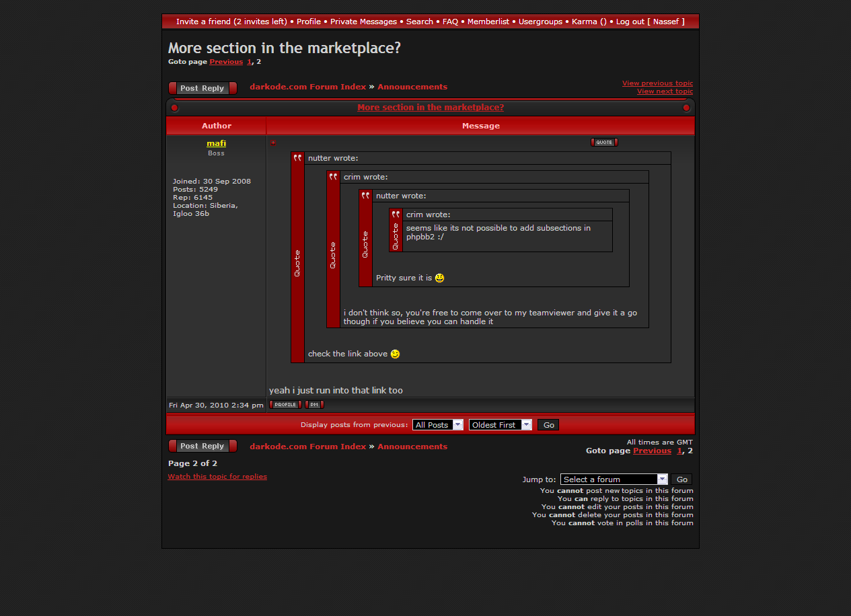This screenshot has height=616, width=851.
Task: Open the Announcements breadcrumb link at top
Action: (x=412, y=87)
